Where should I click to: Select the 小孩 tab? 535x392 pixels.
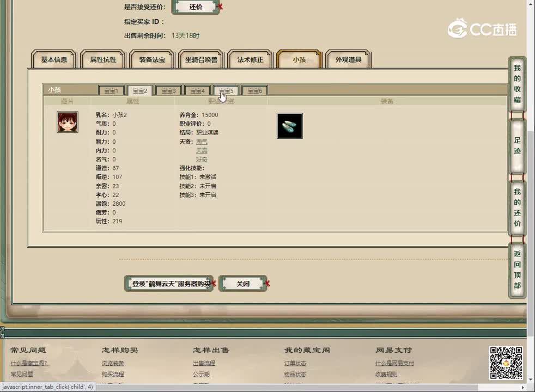pyautogui.click(x=299, y=60)
